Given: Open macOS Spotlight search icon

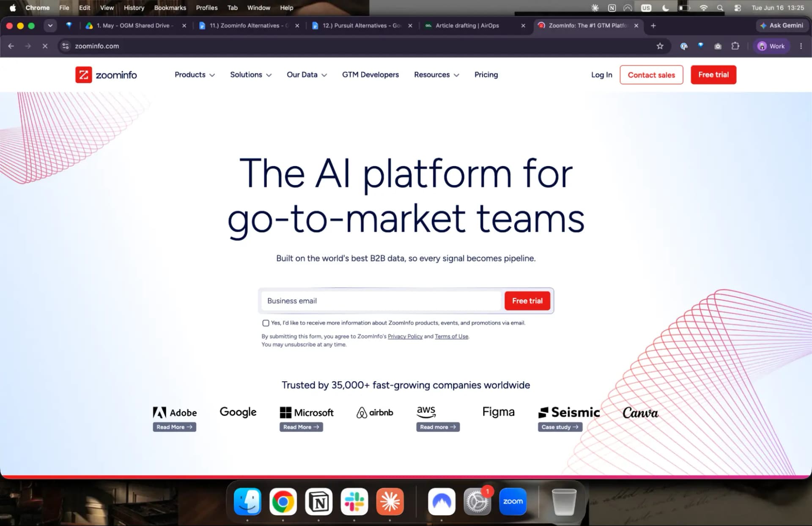Looking at the screenshot, I should coord(720,8).
